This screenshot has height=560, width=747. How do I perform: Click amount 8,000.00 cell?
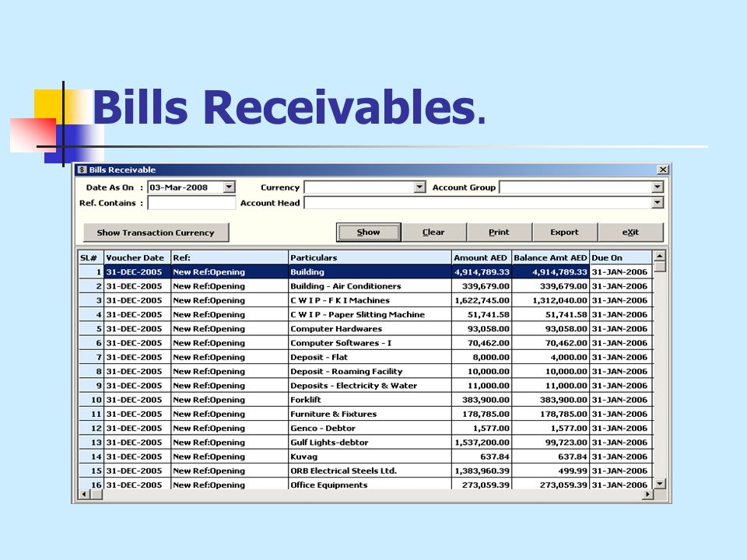[481, 357]
